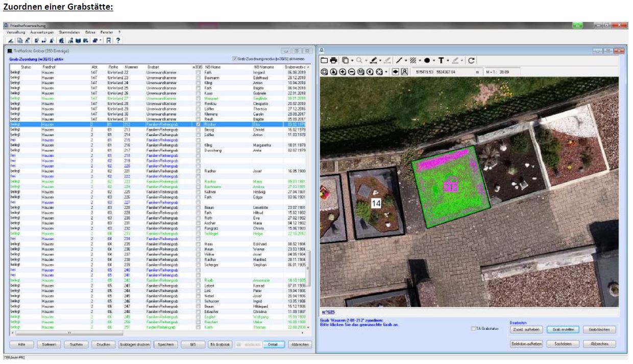Viewport: 633px width, 364px height.
Task: Open the Auswertungen menu
Action: point(41,32)
